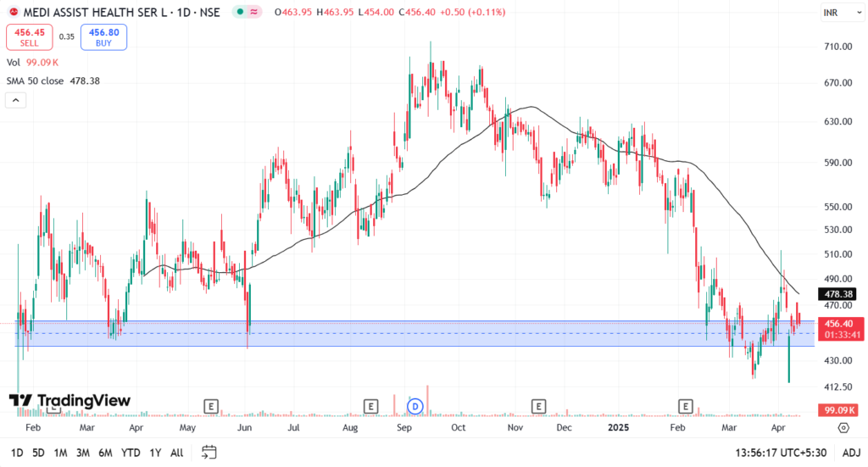Screen dimensions: 868x467
Task: Click the red 456.40 last price label
Action: (841, 329)
